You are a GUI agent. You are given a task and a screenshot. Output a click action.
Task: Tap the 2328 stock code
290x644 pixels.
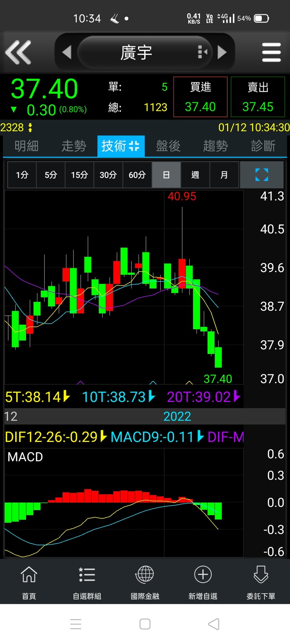click(12, 128)
